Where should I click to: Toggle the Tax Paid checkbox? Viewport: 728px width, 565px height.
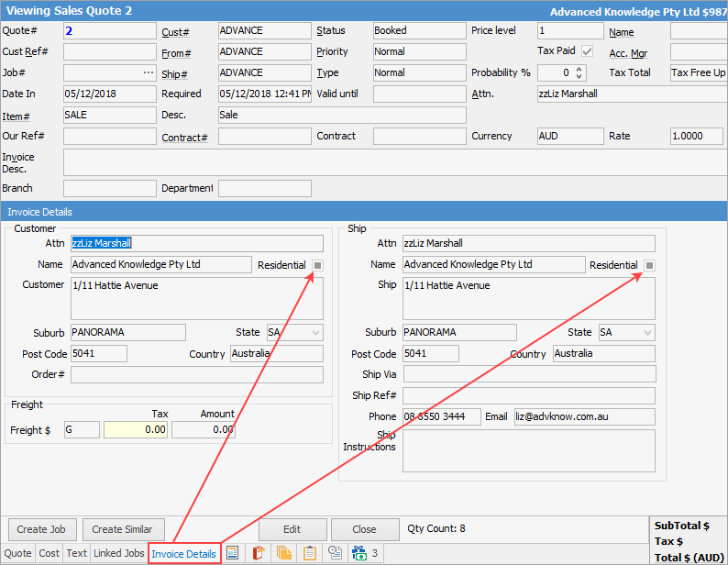click(x=587, y=51)
